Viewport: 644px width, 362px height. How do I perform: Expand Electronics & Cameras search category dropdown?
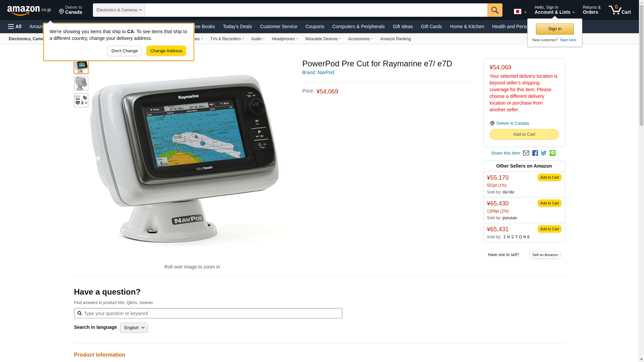pyautogui.click(x=119, y=10)
